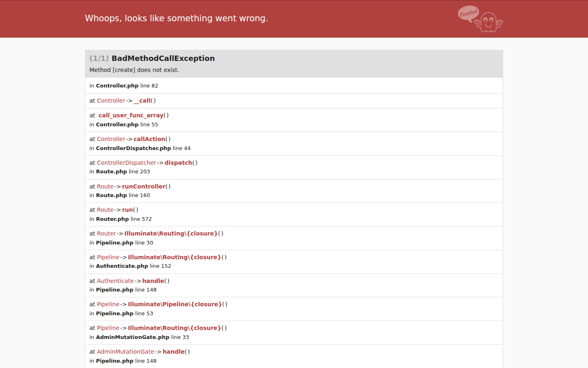
Task: Click the Exception ghost icon in header
Action: (480, 19)
